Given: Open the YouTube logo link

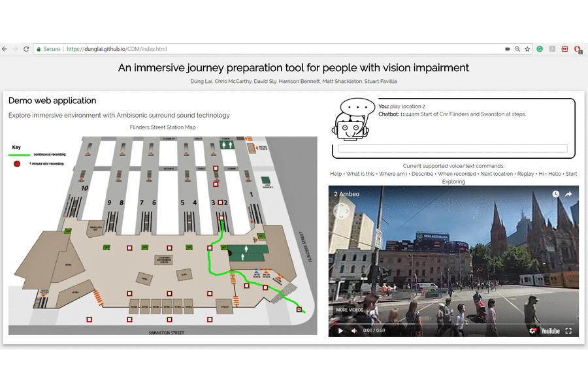Looking at the screenshot, I should pos(550,331).
